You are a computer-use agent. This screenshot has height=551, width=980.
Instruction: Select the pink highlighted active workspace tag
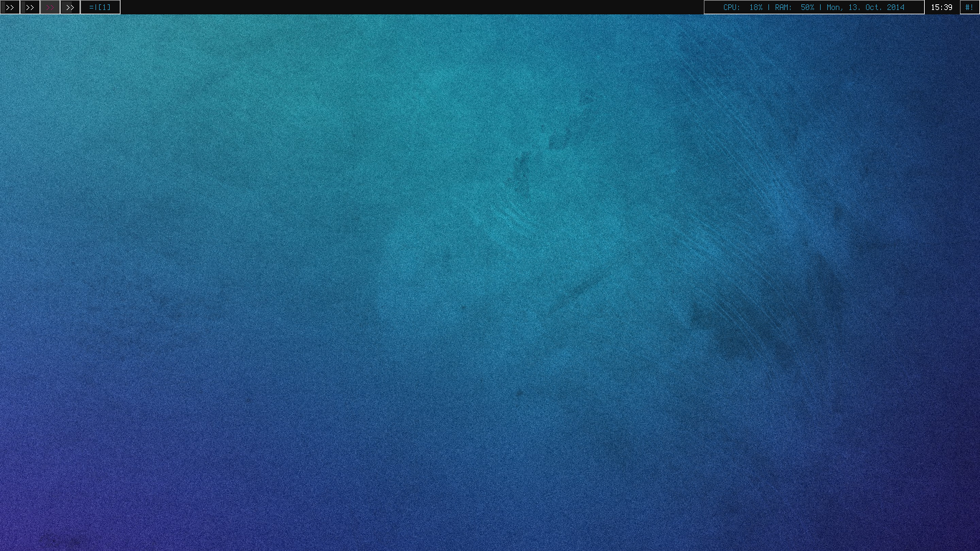pyautogui.click(x=50, y=7)
